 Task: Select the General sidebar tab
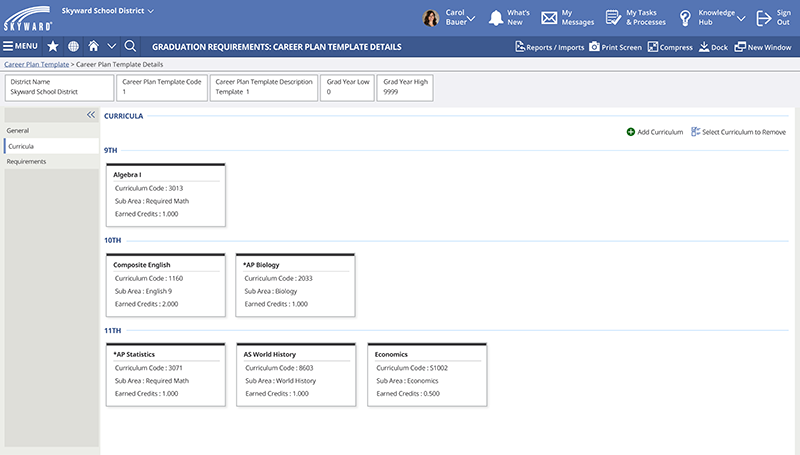[x=52, y=131]
